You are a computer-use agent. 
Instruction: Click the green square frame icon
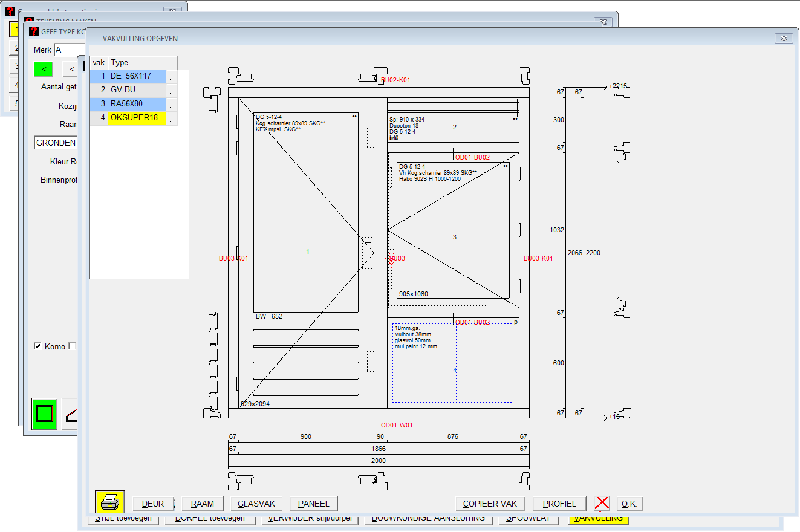45,414
